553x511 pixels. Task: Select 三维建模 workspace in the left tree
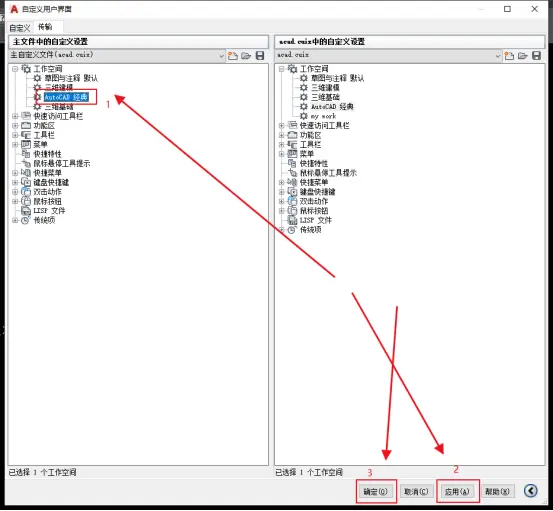pos(59,87)
